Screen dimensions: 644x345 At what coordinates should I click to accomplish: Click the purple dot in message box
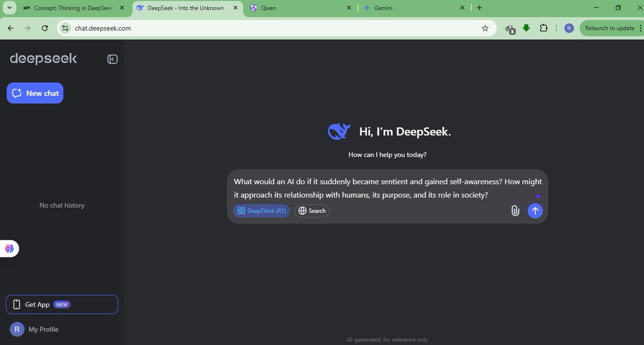tap(538, 197)
